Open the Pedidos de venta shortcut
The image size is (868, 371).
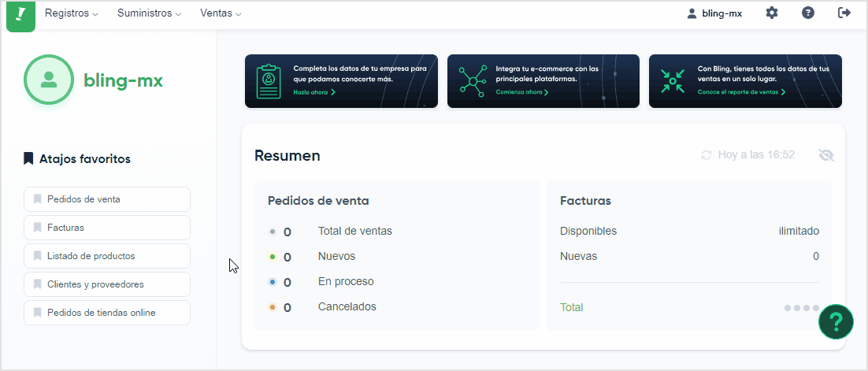(x=107, y=199)
